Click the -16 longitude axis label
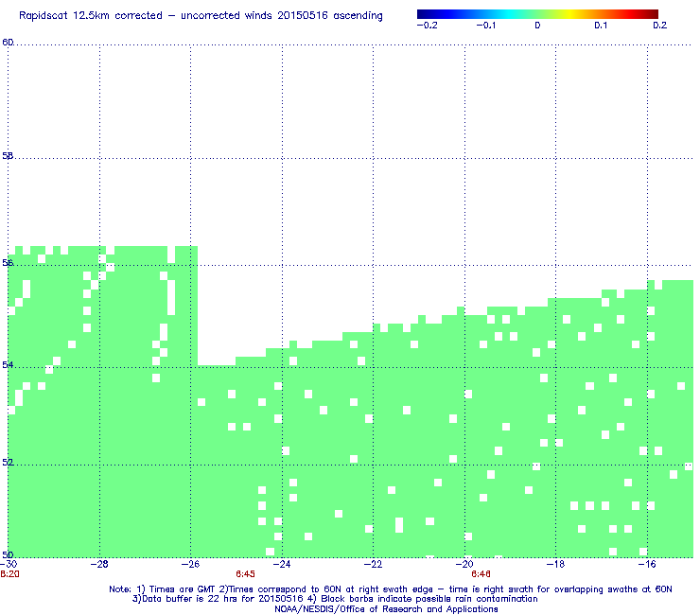 point(647,565)
